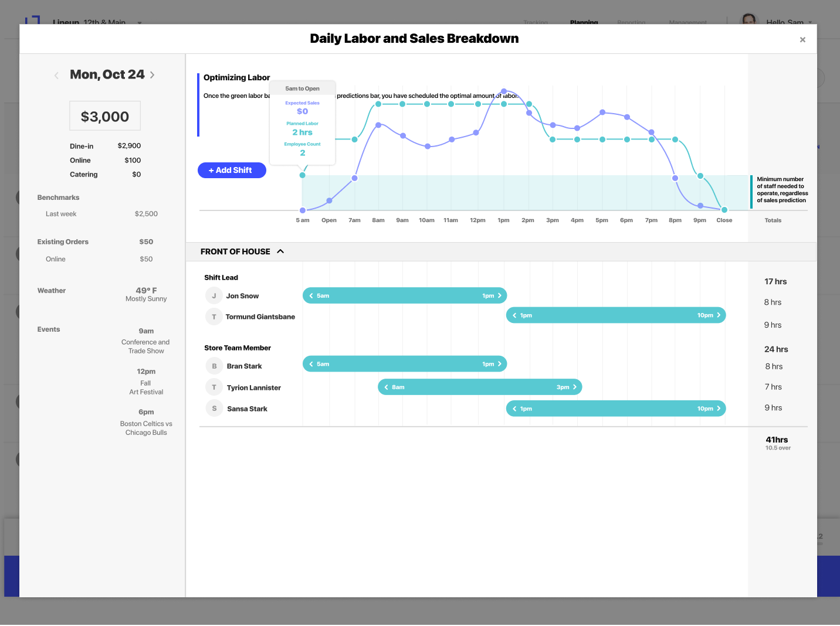Click Sansa Stark's avatar icon
Screen dimensions: 840x626
pos(214,409)
